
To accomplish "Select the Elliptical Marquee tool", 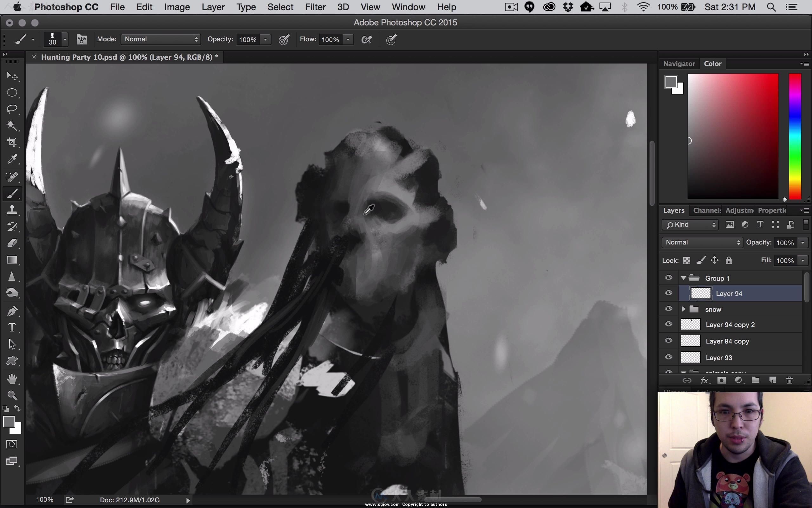I will pos(12,92).
